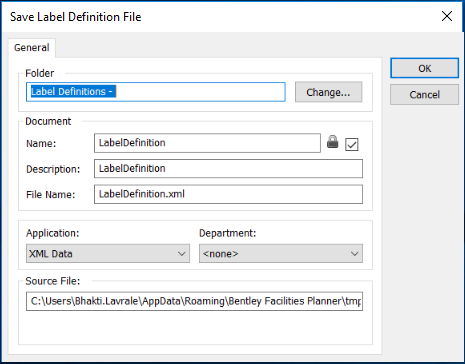This screenshot has width=465, height=364.
Task: Focus the Folder field showing Label Definitions
Action: coord(156,92)
